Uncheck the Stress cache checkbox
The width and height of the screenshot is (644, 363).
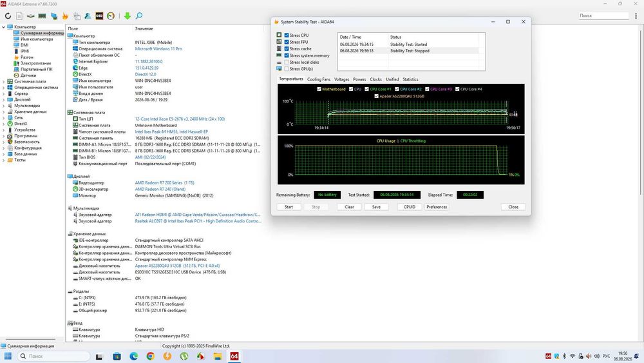tap(287, 48)
